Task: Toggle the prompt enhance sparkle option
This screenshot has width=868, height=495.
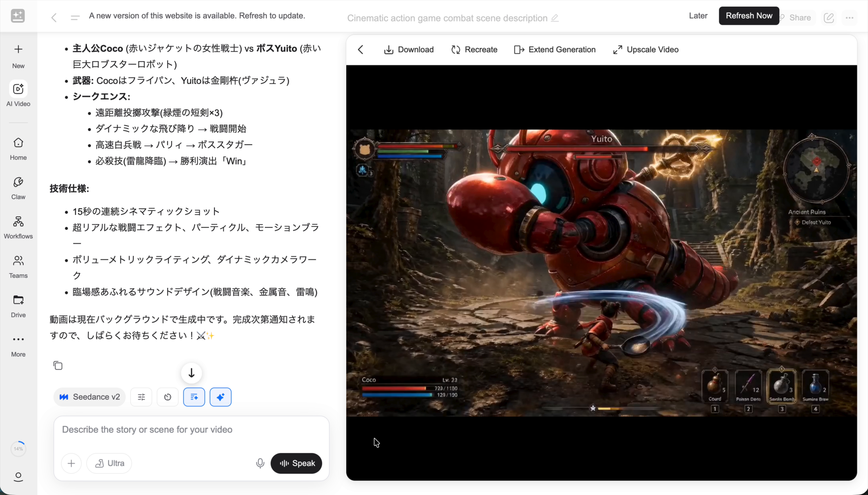Action: (220, 397)
